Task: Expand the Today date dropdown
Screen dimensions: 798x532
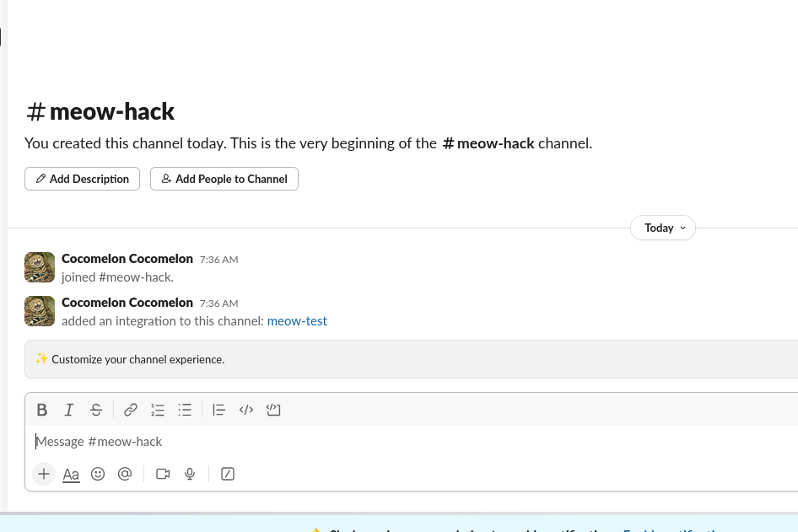Action: coord(662,228)
